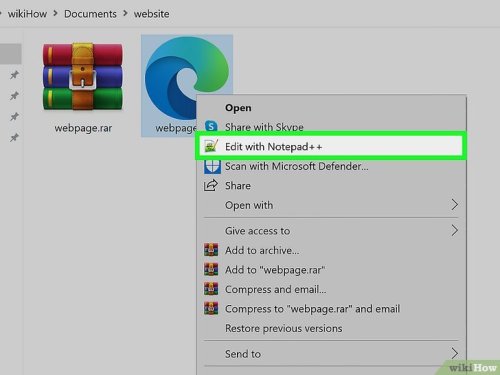Click the Skype icon in context menu

coord(211,126)
